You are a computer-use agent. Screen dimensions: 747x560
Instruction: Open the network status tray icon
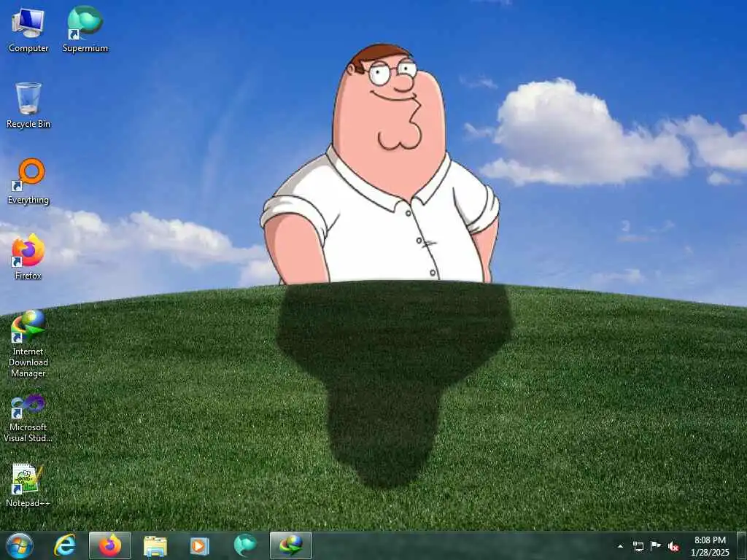tap(638, 546)
